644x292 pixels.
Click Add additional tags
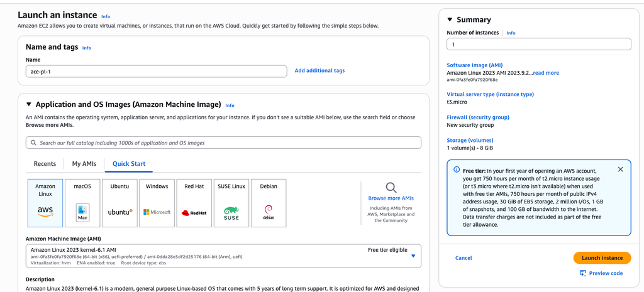pyautogui.click(x=319, y=70)
